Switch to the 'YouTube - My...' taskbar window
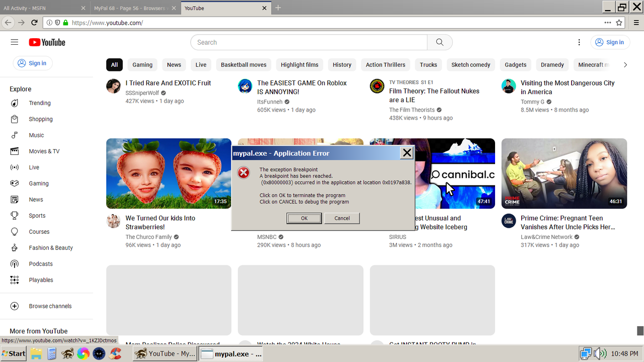 pos(165,353)
